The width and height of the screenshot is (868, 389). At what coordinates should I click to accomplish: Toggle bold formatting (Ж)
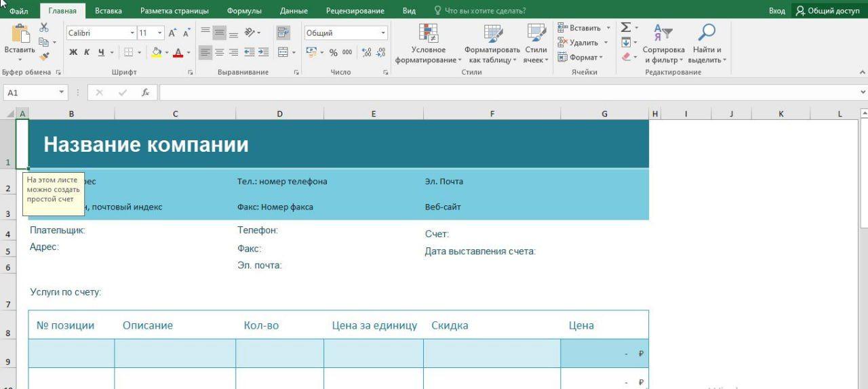coord(73,52)
